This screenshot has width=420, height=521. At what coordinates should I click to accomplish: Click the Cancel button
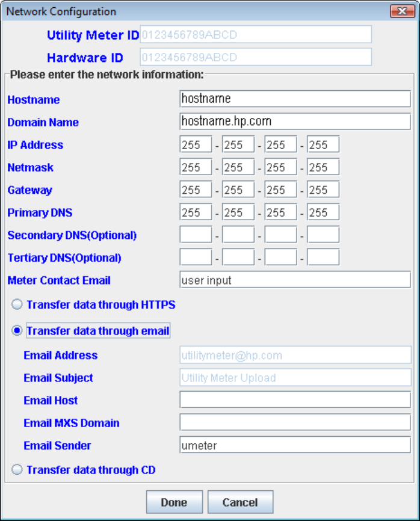240,502
